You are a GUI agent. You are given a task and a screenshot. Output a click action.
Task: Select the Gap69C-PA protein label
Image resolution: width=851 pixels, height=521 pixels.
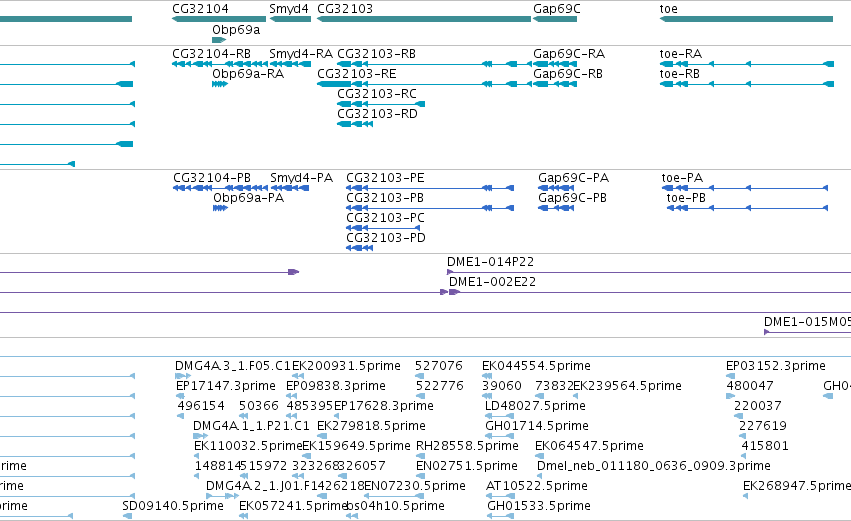tap(573, 178)
